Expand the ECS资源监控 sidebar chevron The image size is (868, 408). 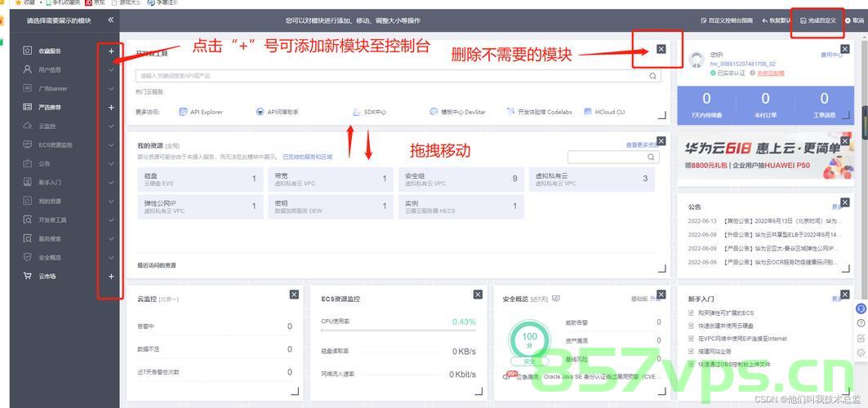[111, 145]
